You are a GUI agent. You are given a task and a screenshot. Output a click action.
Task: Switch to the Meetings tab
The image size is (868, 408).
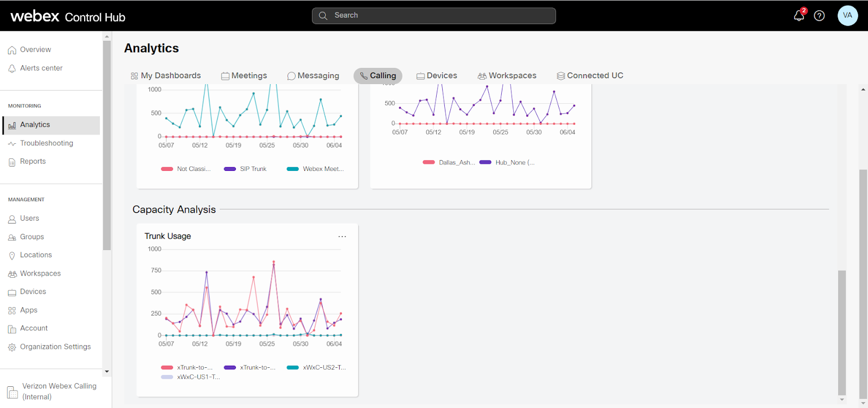click(x=244, y=76)
